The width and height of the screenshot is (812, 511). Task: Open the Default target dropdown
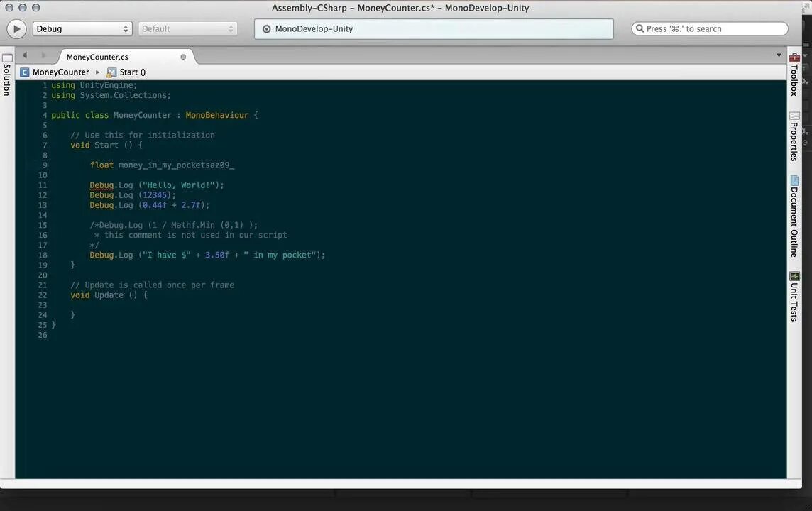[x=187, y=29]
